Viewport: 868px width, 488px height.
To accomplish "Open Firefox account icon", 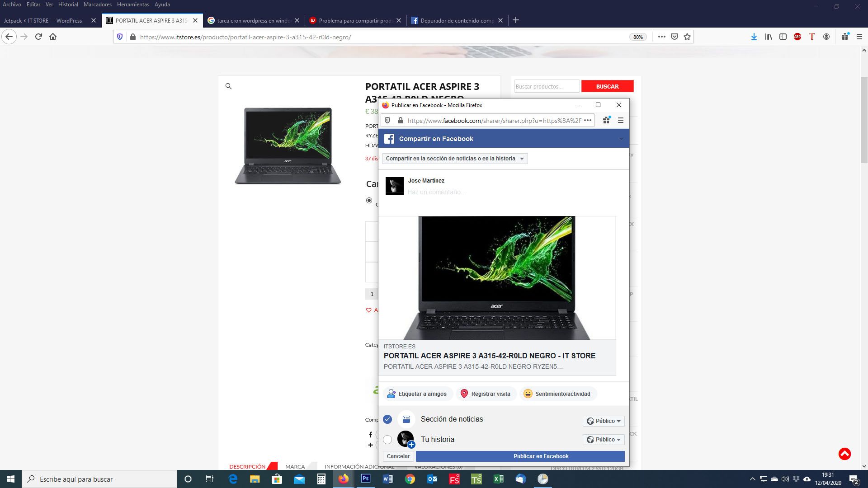I will point(826,37).
